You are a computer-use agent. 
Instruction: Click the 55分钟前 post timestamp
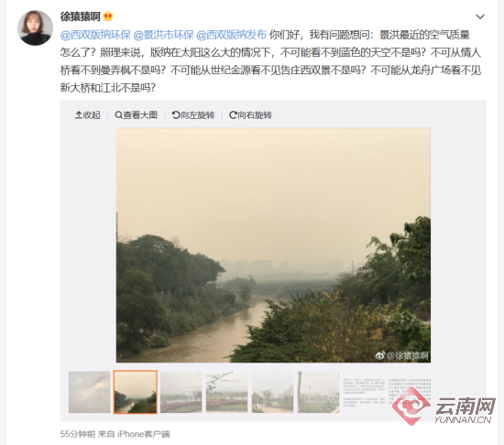(78, 434)
